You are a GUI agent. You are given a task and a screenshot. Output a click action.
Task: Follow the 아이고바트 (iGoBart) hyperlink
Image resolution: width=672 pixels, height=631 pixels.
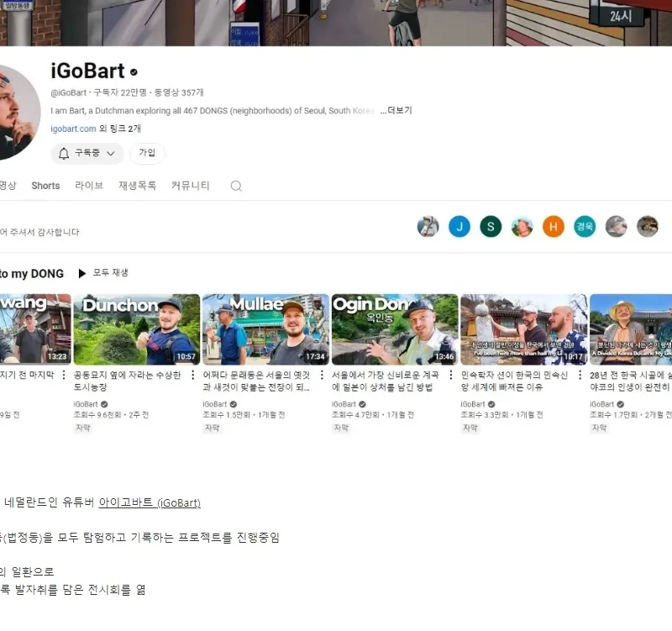(150, 503)
